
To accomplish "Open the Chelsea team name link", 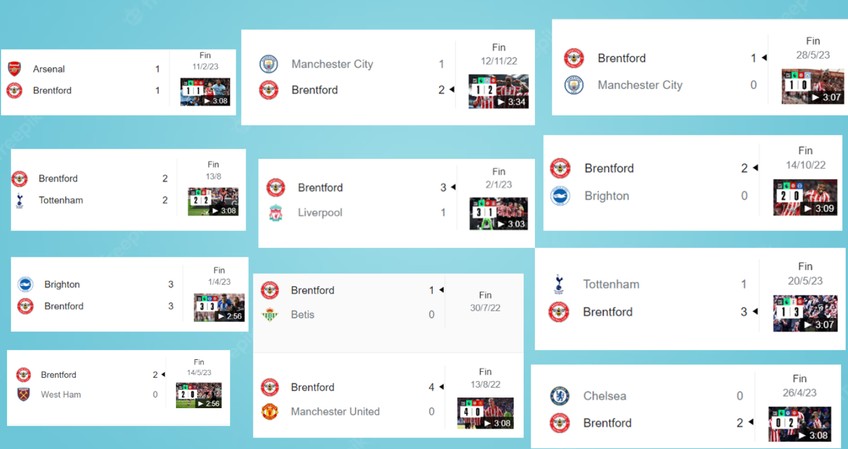I will click(604, 396).
